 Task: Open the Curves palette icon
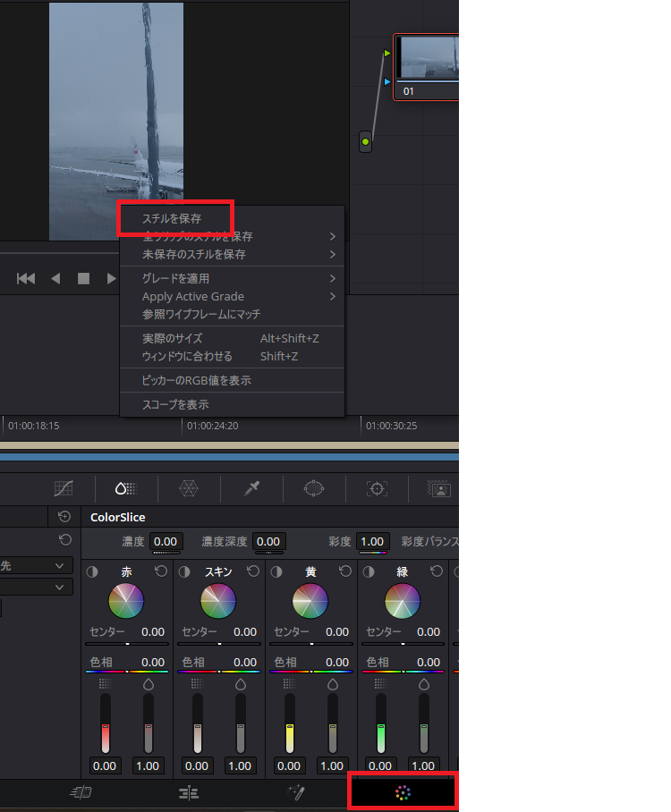pos(64,488)
